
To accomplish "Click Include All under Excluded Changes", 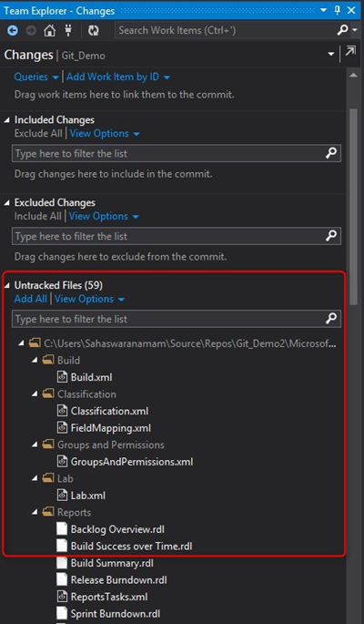I will (37, 216).
